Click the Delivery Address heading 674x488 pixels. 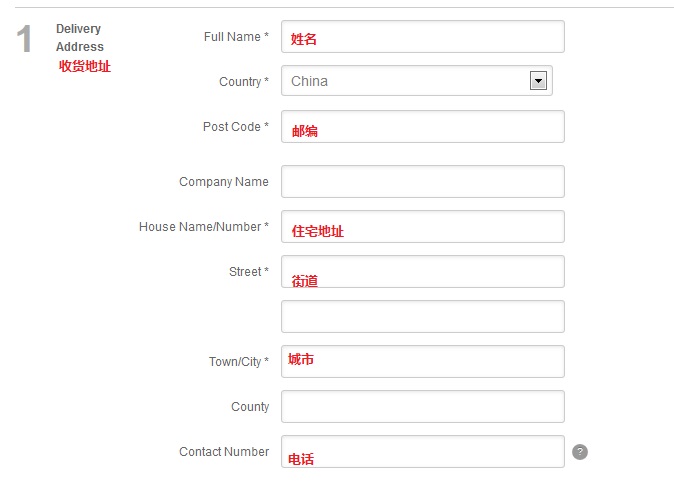click(80, 37)
